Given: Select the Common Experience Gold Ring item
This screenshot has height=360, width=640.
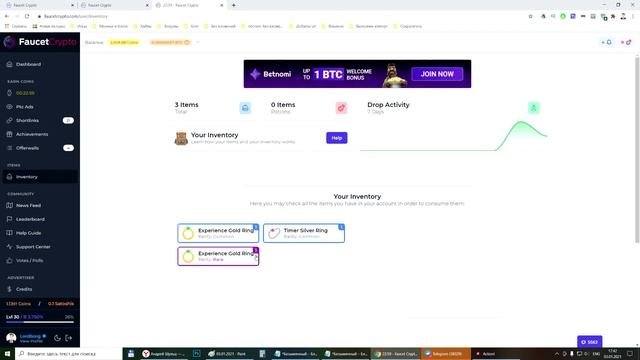Looking at the screenshot, I should (218, 233).
